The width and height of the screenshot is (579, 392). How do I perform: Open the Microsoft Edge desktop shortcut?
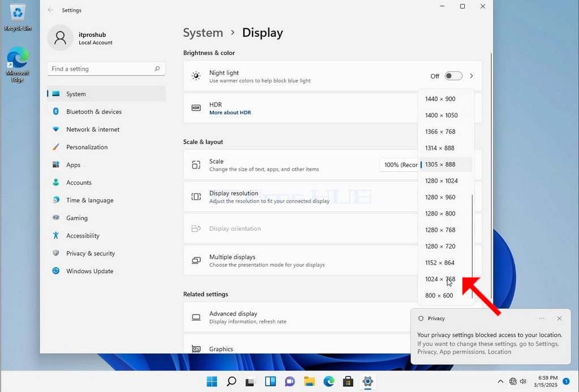18,64
